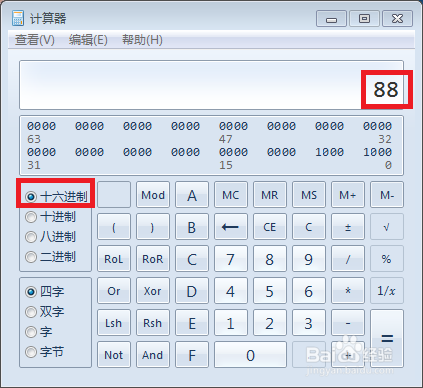
Task: Subtract from memory with M-
Action: 387,195
